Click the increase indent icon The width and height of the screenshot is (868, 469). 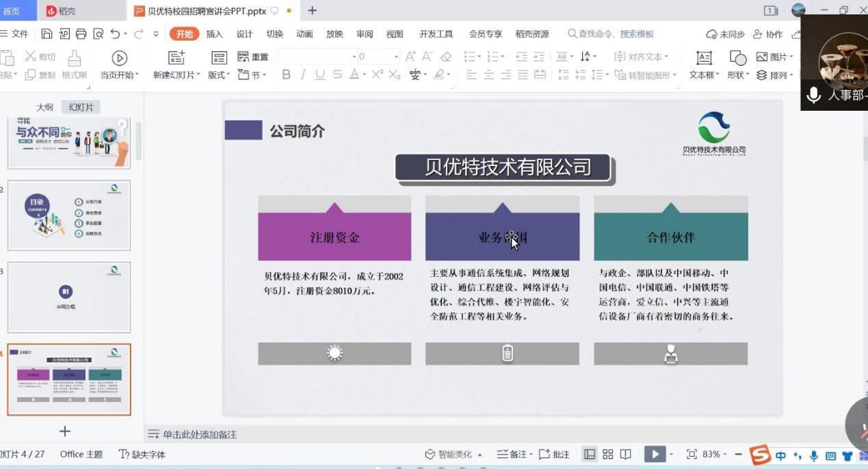point(539,57)
